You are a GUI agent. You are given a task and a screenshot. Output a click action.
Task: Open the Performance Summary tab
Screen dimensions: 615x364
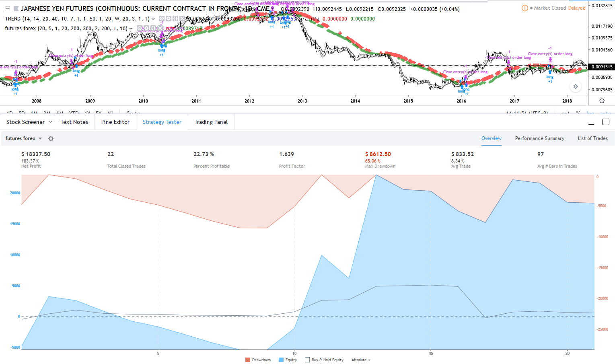coord(539,138)
